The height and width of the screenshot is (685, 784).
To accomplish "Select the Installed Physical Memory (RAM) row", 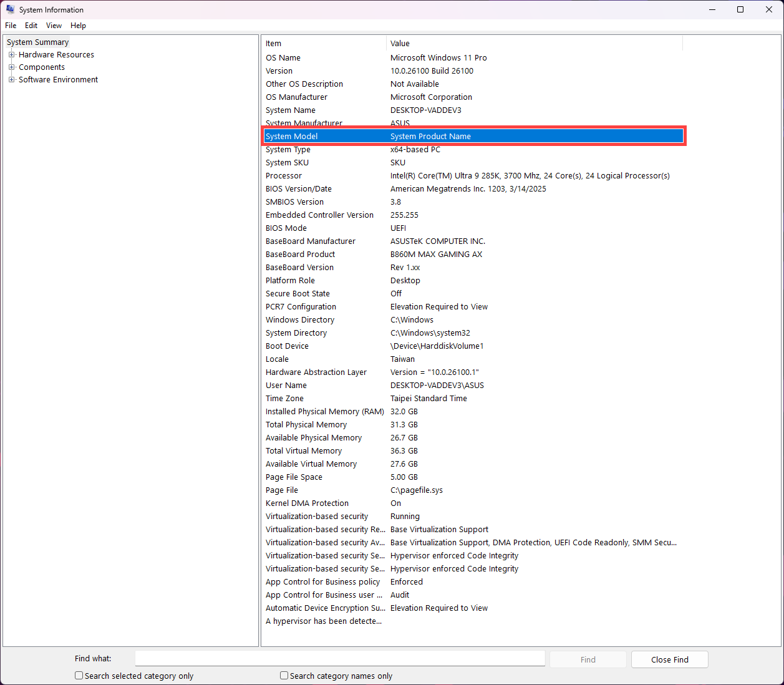I will click(x=473, y=412).
